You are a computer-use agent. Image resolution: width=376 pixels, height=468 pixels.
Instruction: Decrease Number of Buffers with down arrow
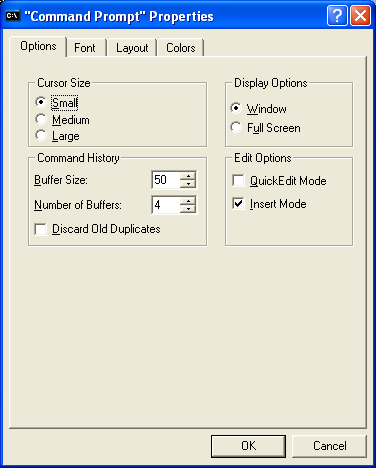(188, 209)
